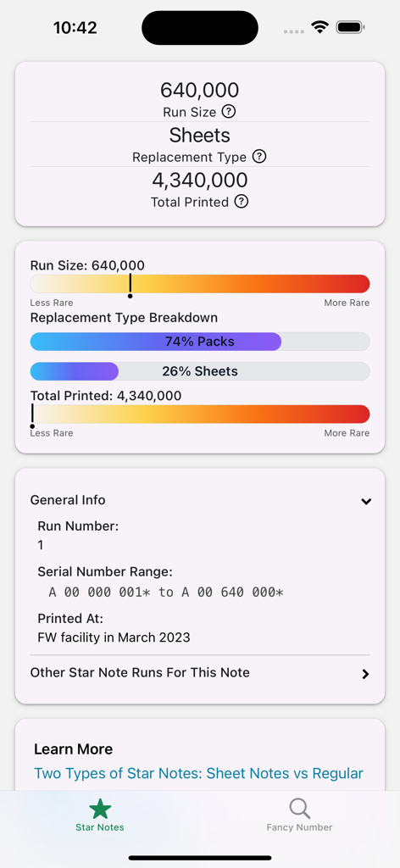Click the 'Replacement Type Breakdown' heading
Image resolution: width=400 pixels, height=868 pixels.
124,318
